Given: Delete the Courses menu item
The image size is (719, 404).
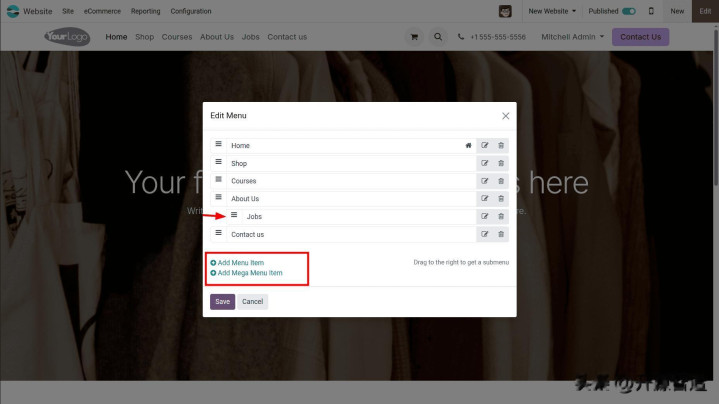Looking at the screenshot, I should point(501,181).
